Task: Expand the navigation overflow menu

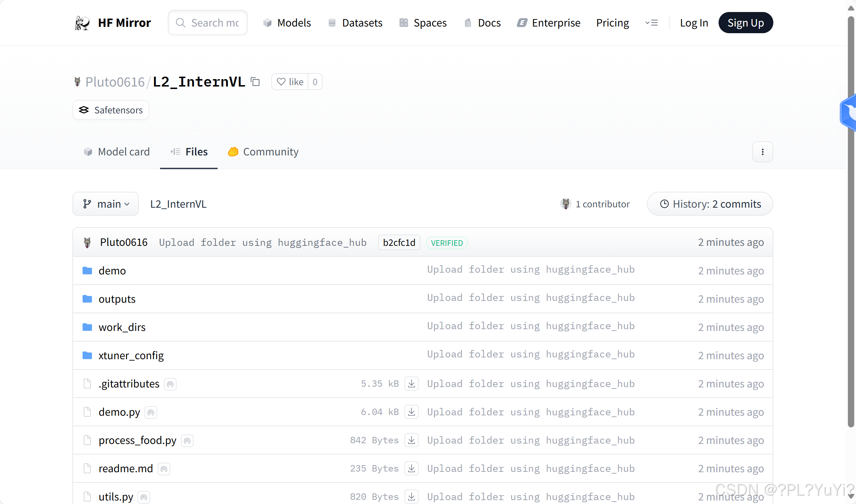Action: tap(651, 23)
